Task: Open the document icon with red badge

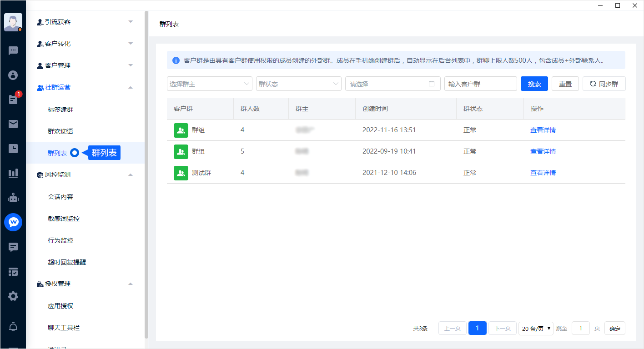Action: point(13,100)
